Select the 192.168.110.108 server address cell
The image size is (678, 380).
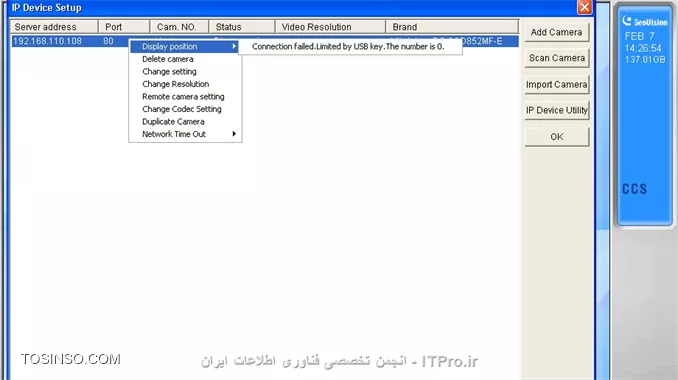(47, 41)
